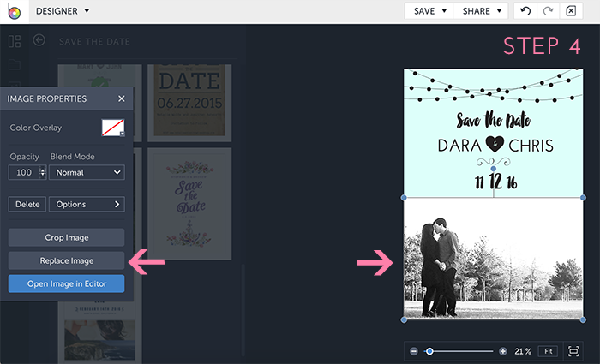Image resolution: width=600 pixels, height=364 pixels.
Task: Open the Designer mode dropdown
Action: [x=63, y=11]
